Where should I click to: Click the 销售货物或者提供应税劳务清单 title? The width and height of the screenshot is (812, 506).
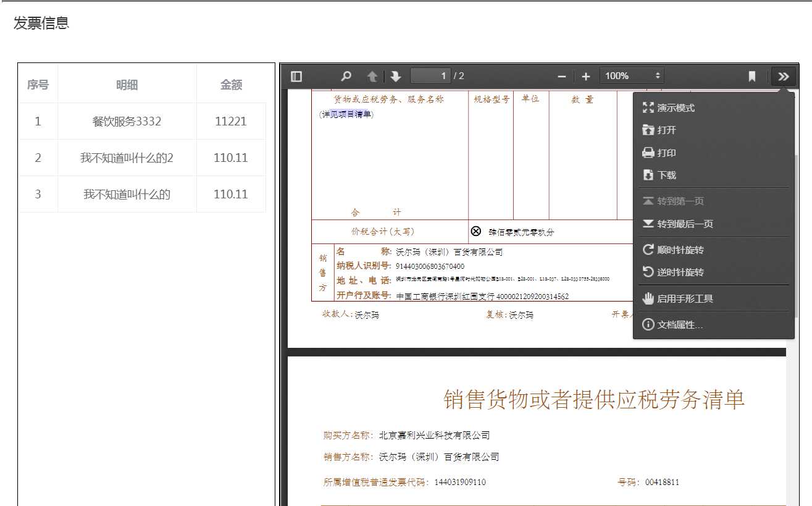594,400
